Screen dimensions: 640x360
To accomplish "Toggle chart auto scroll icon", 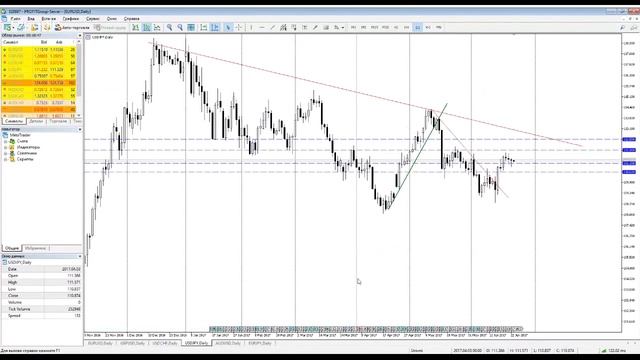I will pyautogui.click(x=203, y=27).
